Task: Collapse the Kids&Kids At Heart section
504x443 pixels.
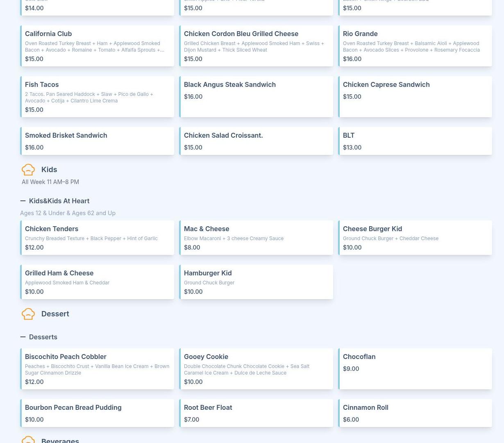Action: (23, 201)
